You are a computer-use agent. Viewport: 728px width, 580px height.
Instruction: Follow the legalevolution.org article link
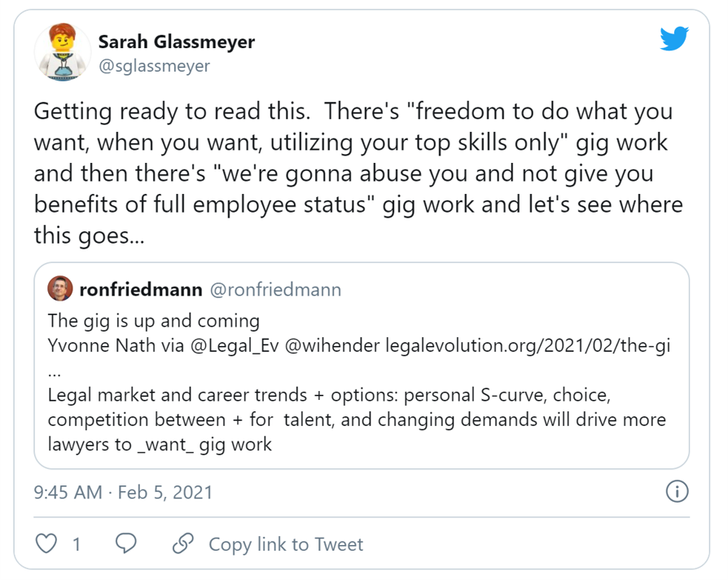[x=528, y=346]
